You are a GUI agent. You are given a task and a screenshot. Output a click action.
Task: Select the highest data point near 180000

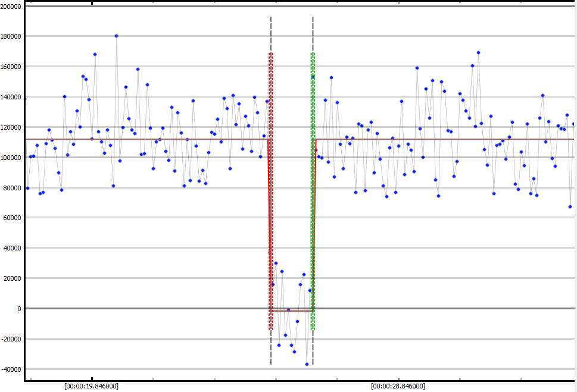click(x=116, y=36)
